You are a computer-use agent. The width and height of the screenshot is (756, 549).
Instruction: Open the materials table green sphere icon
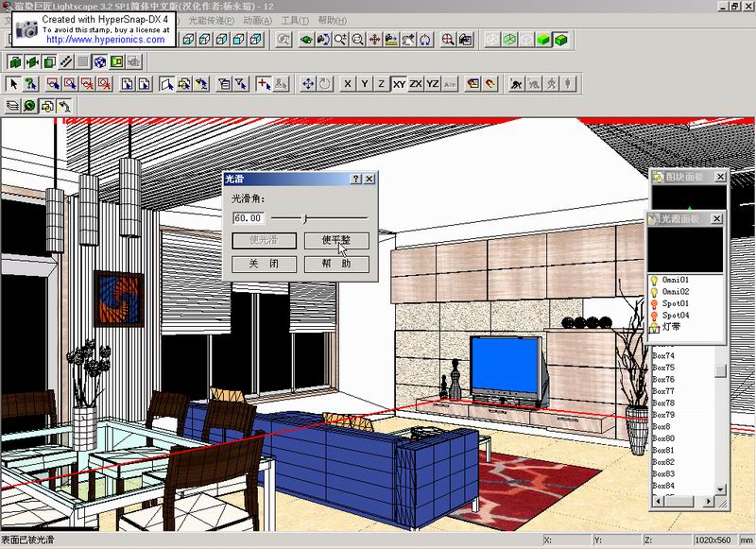29,106
